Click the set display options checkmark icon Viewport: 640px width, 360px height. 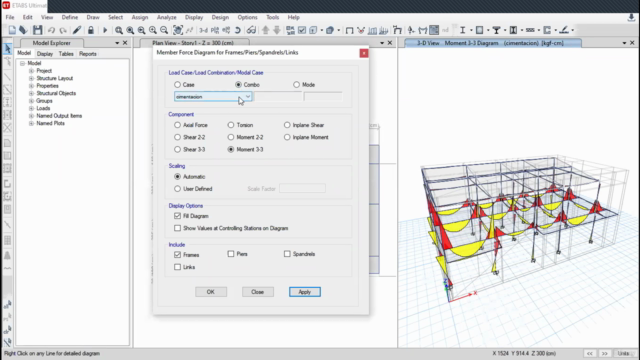click(302, 30)
